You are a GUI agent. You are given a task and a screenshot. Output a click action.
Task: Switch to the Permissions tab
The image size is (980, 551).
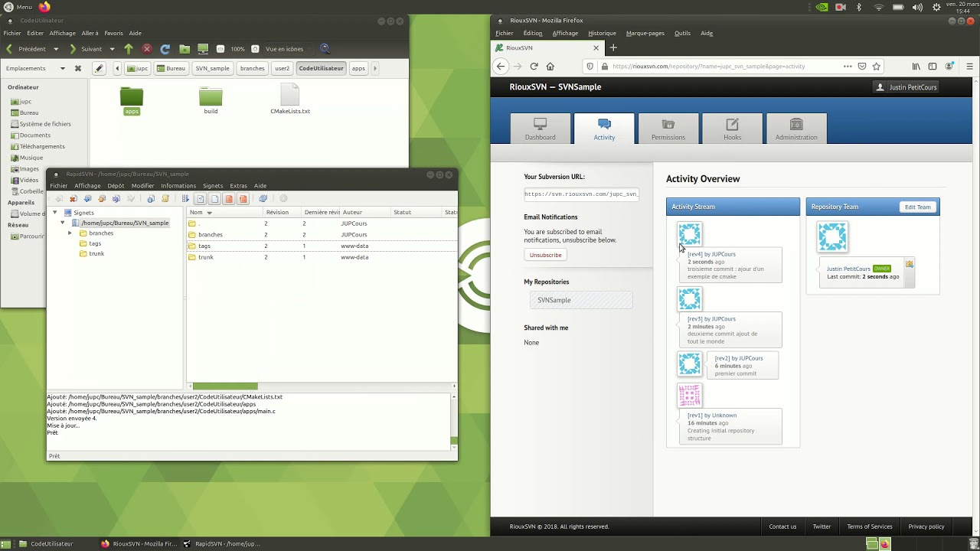[x=668, y=129]
